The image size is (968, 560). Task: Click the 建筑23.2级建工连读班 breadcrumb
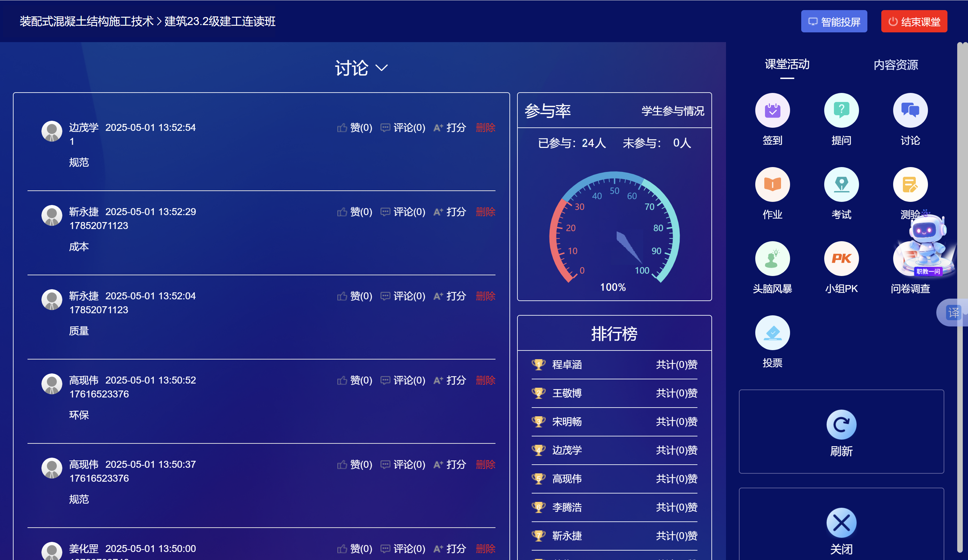tap(220, 22)
